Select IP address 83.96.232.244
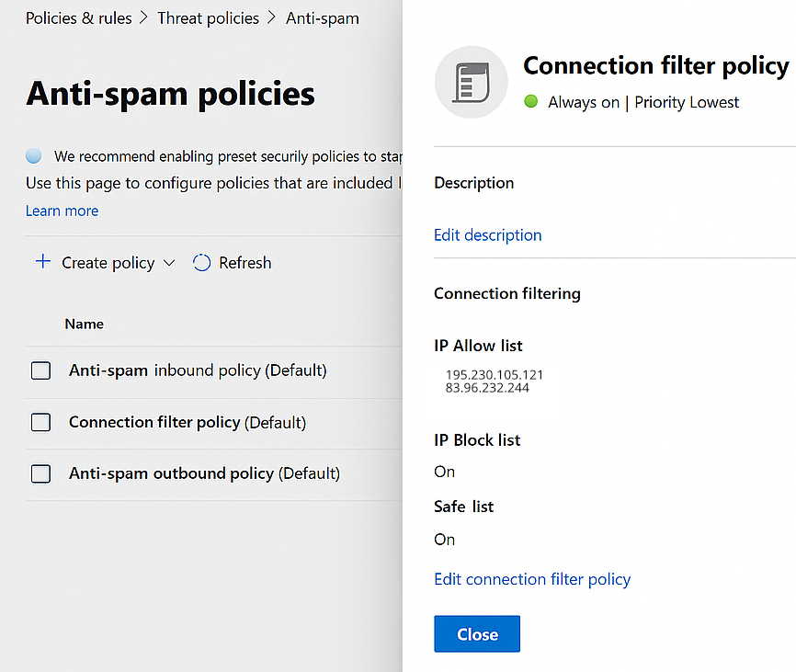 click(487, 388)
